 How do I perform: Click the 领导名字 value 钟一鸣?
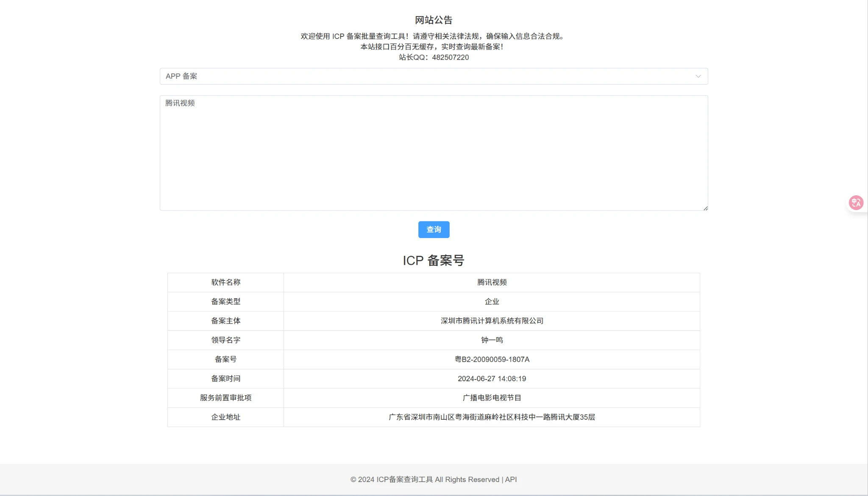pos(492,340)
